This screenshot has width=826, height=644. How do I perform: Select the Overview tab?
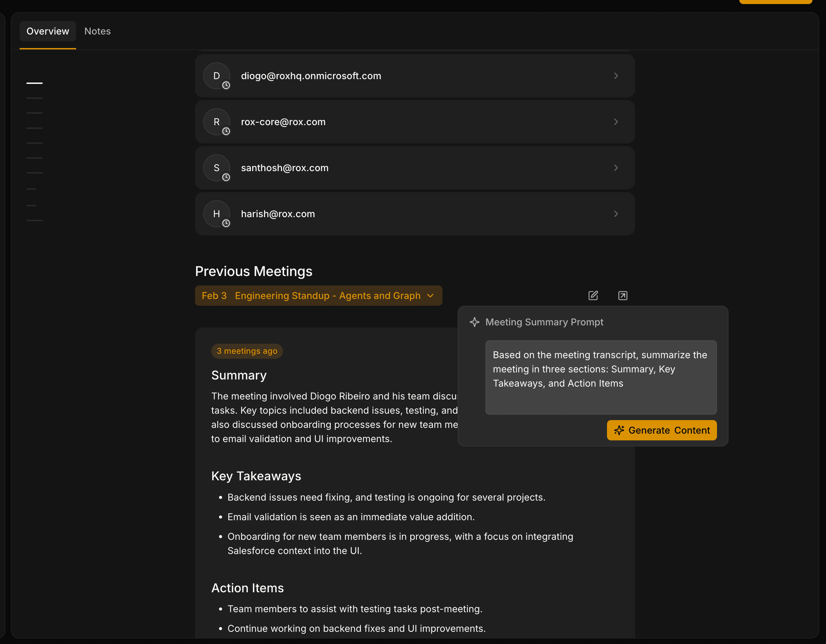[x=48, y=31]
